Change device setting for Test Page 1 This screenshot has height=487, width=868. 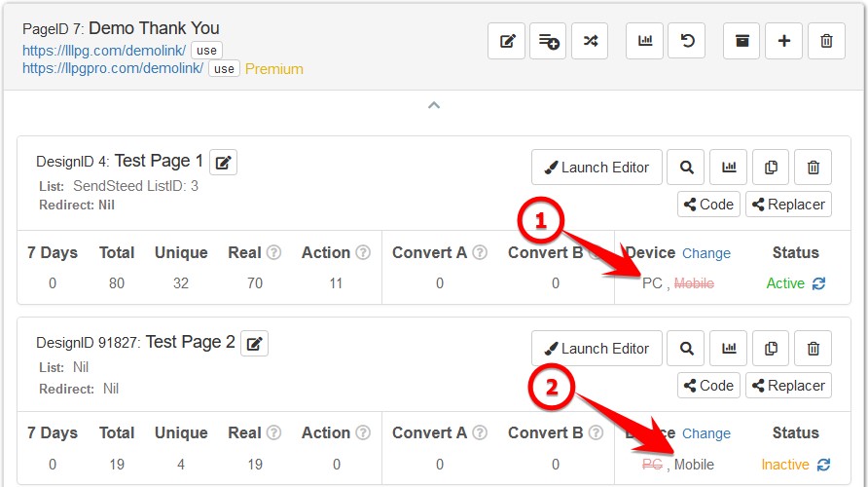pos(705,253)
